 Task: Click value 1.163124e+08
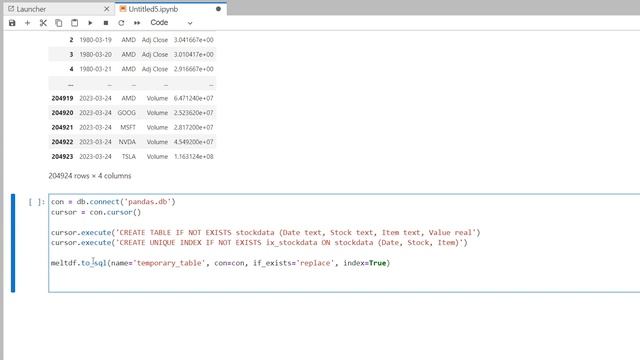pyautogui.click(x=193, y=157)
